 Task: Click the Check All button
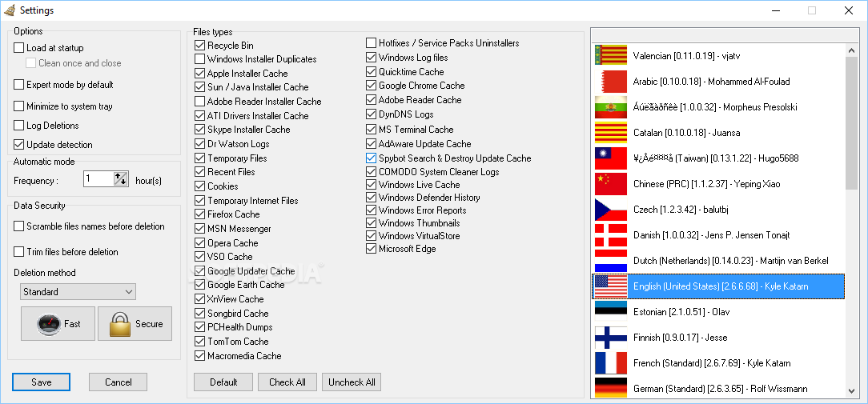tap(287, 382)
